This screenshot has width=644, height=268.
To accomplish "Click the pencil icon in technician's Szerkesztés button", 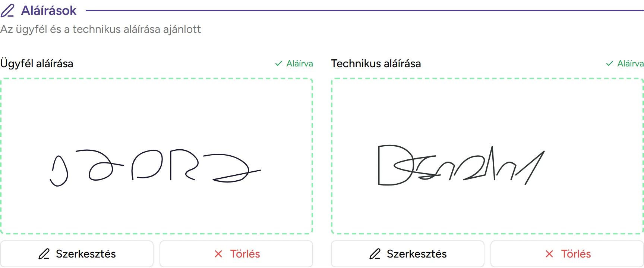I will (376, 254).
